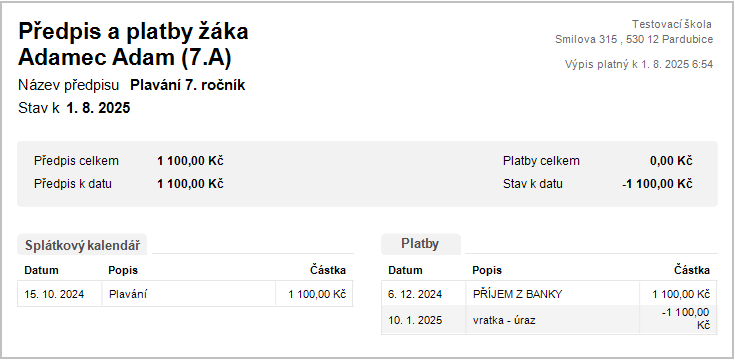Click the Stav k datu value -1 100,00 Kč

pyautogui.click(x=657, y=184)
